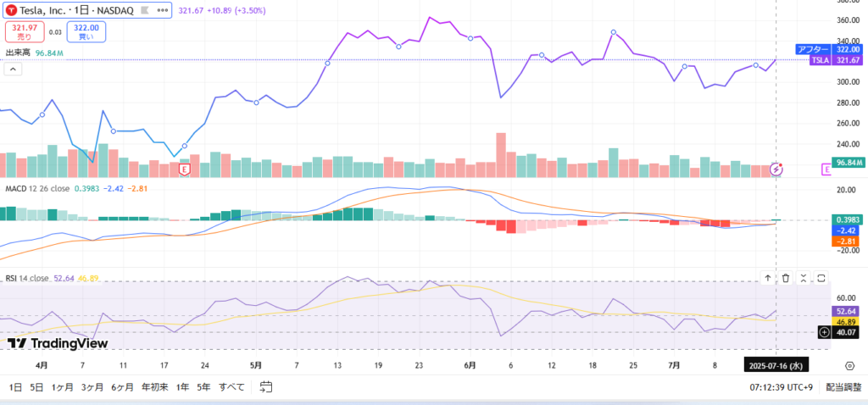The width and height of the screenshot is (868, 405).
Task: Click the 321.97 売り sell button
Action: [x=25, y=31]
